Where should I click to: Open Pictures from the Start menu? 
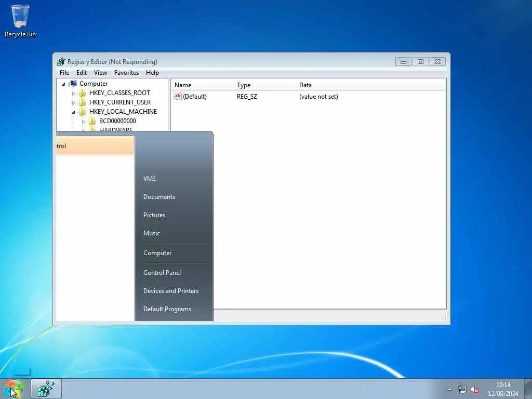(154, 215)
